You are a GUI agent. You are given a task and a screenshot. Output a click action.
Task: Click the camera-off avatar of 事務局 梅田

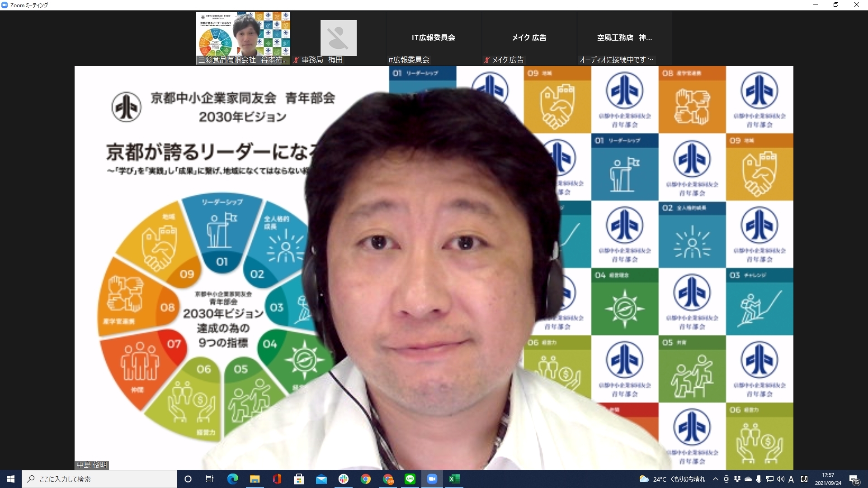tap(339, 38)
